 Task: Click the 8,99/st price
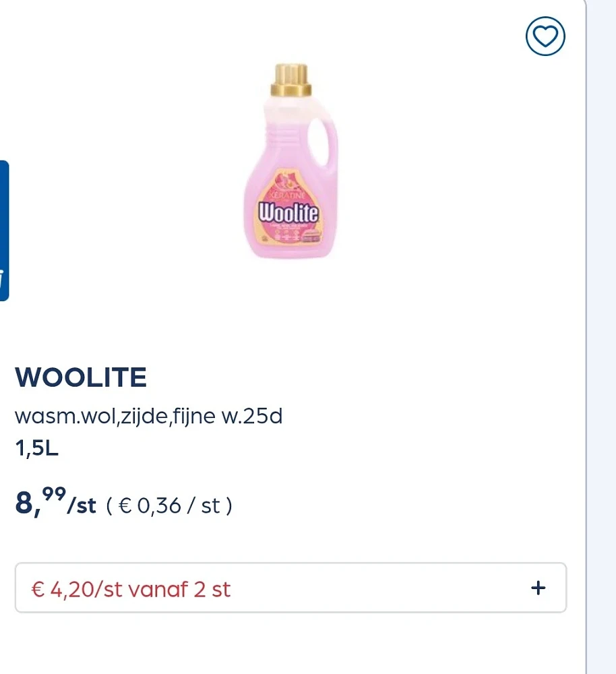coord(55,501)
